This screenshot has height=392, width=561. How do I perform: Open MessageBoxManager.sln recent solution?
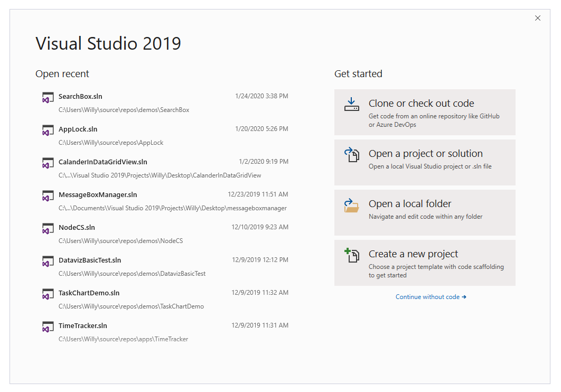pyautogui.click(x=165, y=201)
